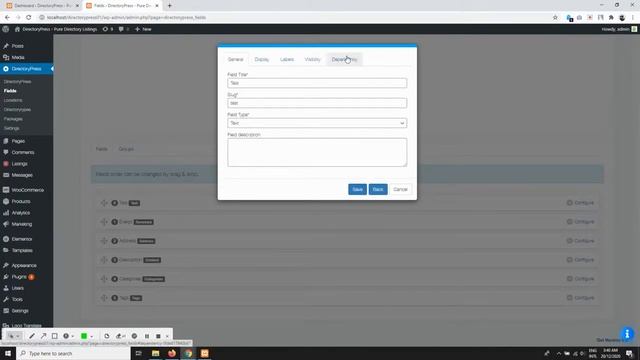Click the WordPress logo in admin bar
The image size is (640, 360).
point(6,29)
